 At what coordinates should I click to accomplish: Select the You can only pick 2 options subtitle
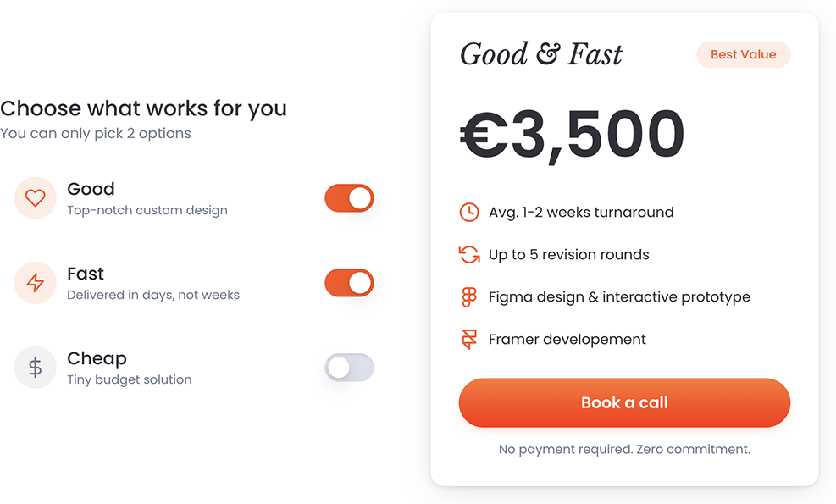click(96, 133)
